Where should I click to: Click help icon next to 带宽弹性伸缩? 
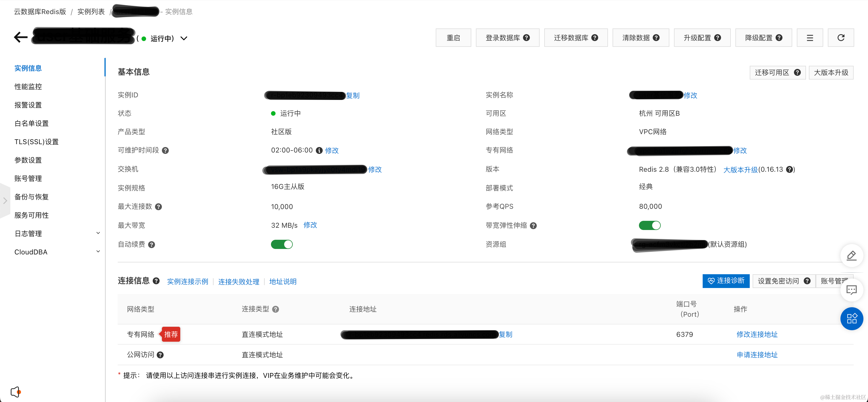click(533, 226)
